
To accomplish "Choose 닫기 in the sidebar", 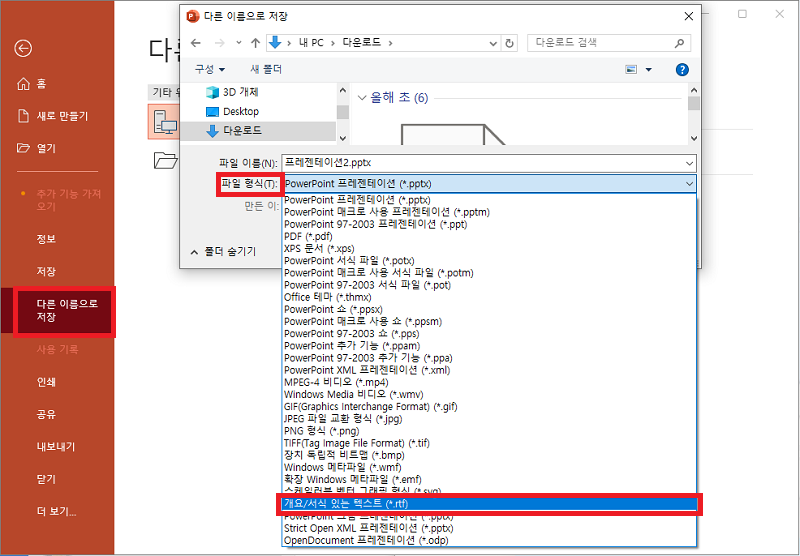I will coord(46,479).
